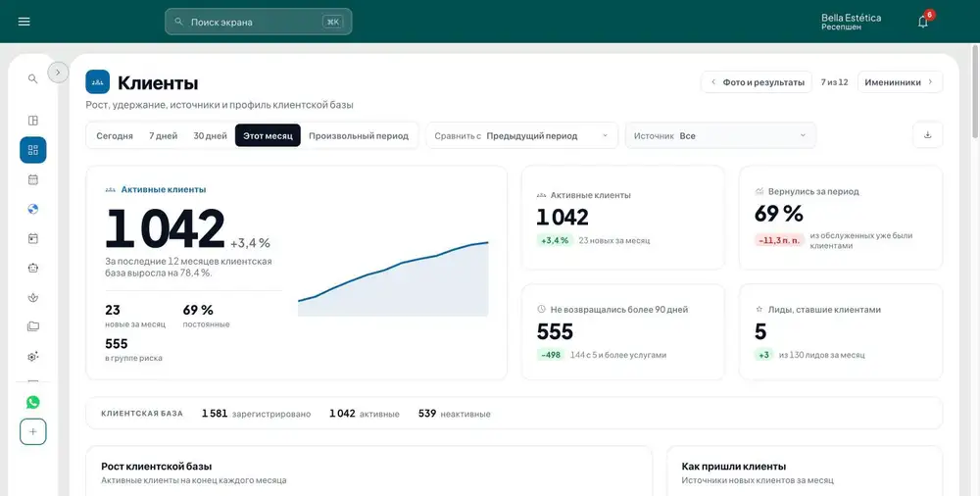Open the blue globe icon in sidebar
Viewport: 980px width, 496px height.
pos(33,209)
